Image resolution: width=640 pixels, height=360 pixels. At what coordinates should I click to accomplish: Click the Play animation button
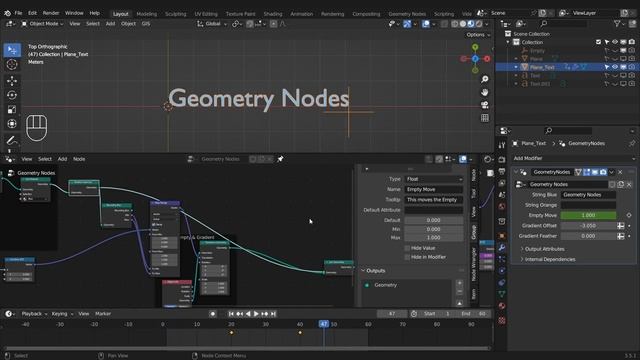pos(256,314)
